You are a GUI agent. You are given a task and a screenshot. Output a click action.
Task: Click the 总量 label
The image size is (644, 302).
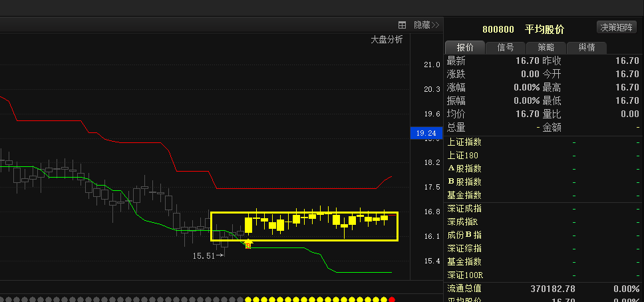[456, 127]
